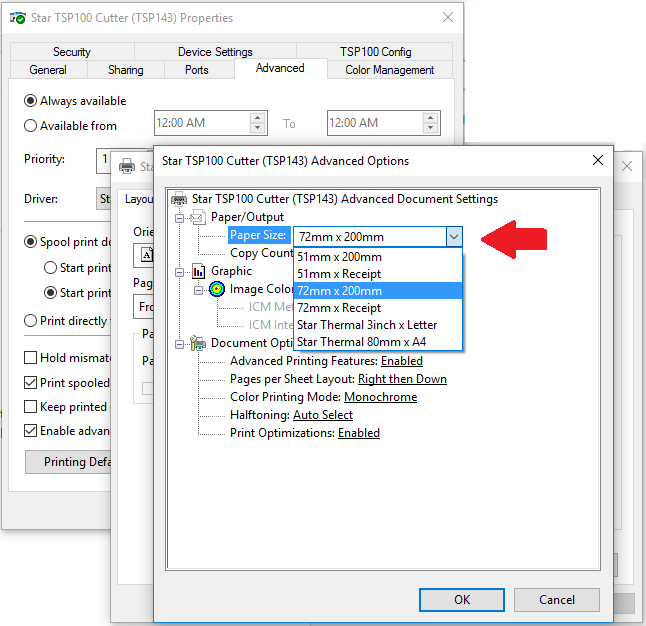
Task: Click the Paper/Output envelope icon
Action: 198,217
